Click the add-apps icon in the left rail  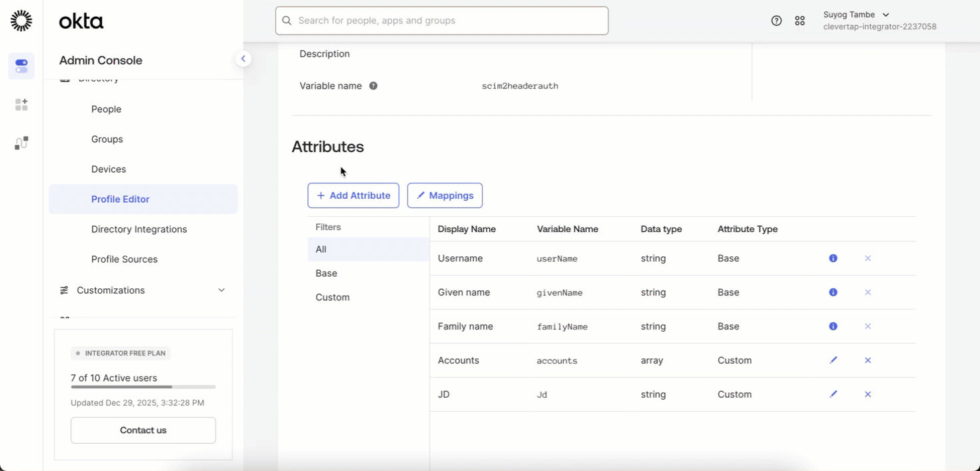point(21,105)
